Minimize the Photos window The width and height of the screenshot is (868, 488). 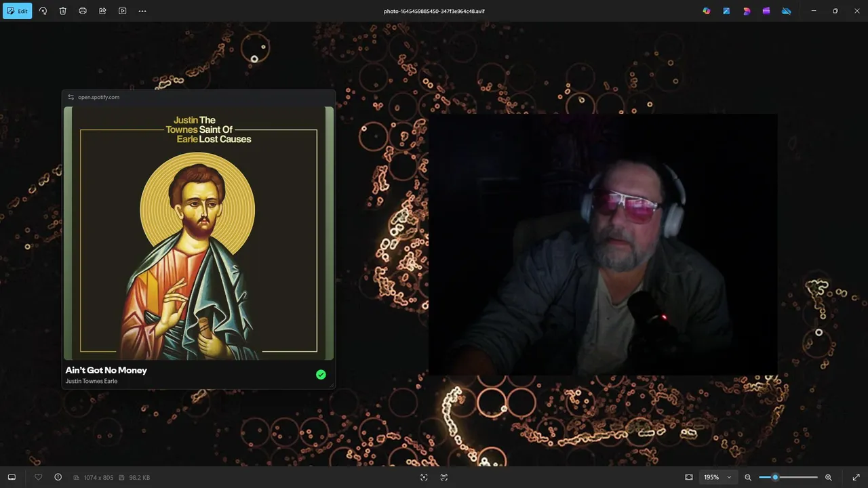tap(814, 11)
